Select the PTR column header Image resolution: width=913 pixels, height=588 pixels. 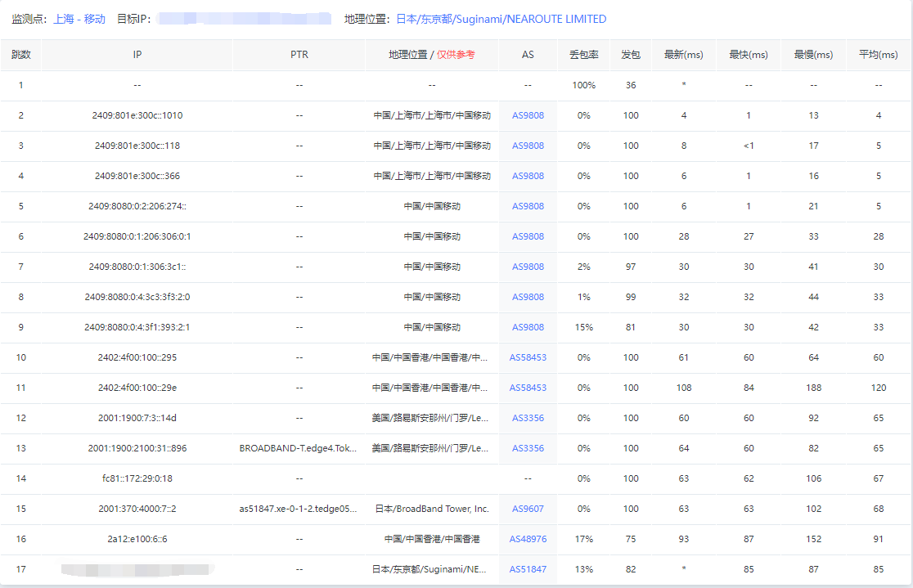click(299, 55)
